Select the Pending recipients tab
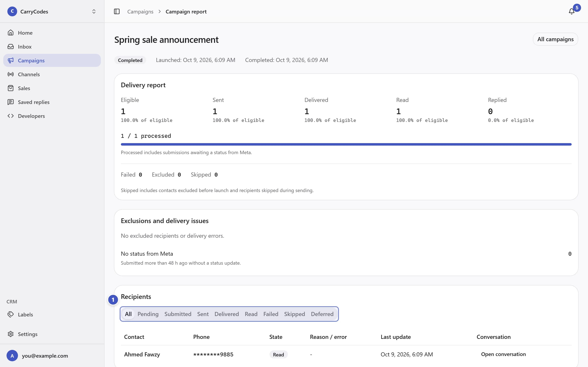This screenshot has height=367, width=588. 148,314
